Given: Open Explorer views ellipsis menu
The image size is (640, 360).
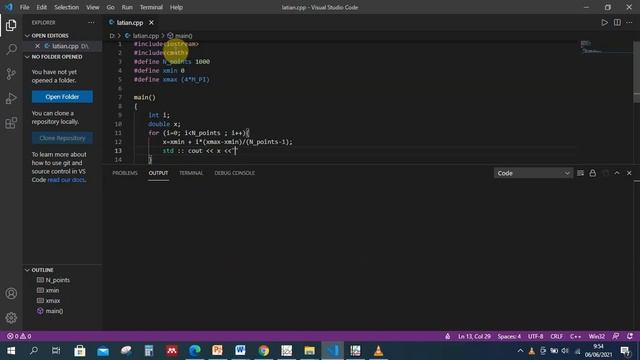Looking at the screenshot, I should coord(91,22).
